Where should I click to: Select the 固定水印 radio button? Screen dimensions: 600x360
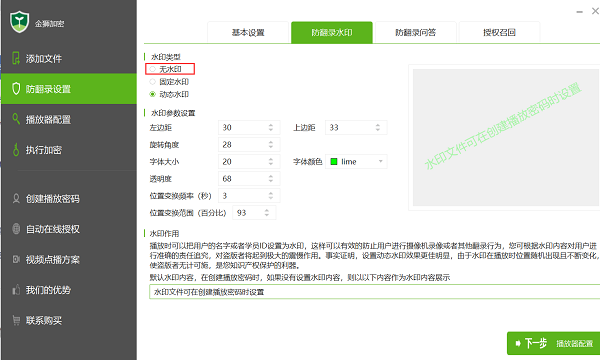153,81
